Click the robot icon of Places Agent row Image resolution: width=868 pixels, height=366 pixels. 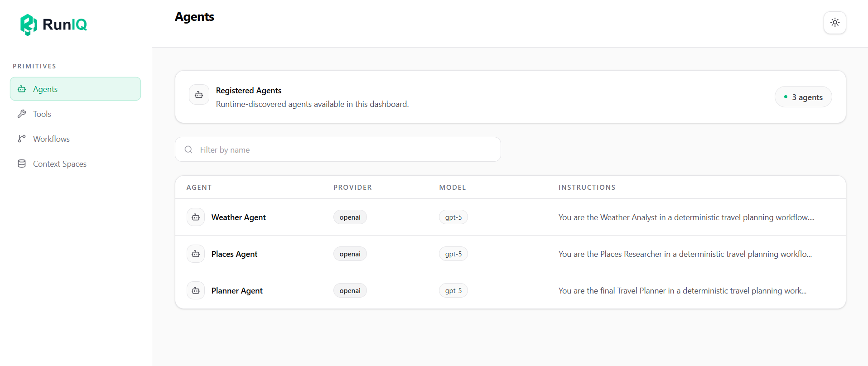coord(196,254)
